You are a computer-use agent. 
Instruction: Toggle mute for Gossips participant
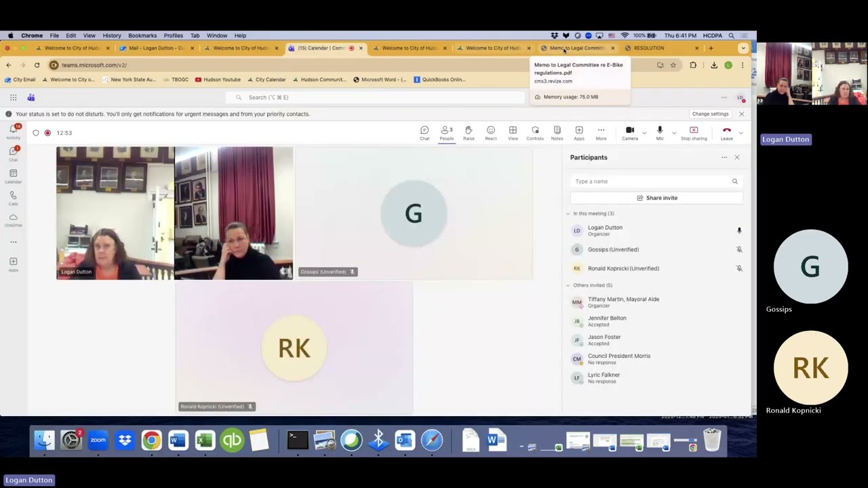click(x=739, y=249)
